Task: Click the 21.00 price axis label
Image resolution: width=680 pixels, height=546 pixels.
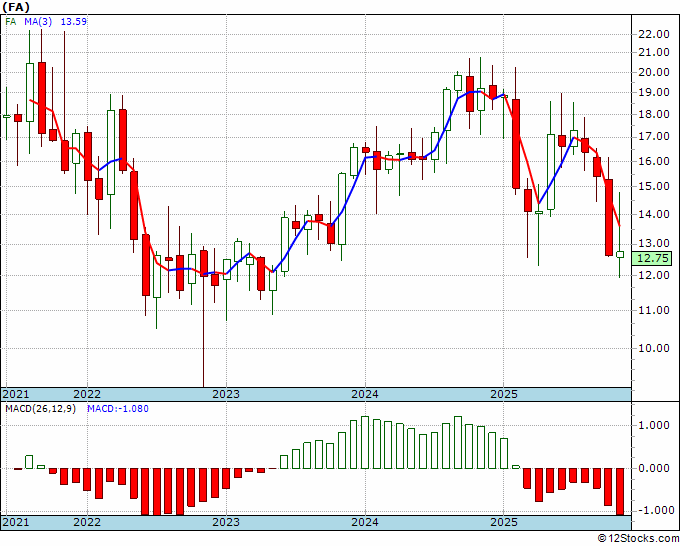Action: [653, 52]
